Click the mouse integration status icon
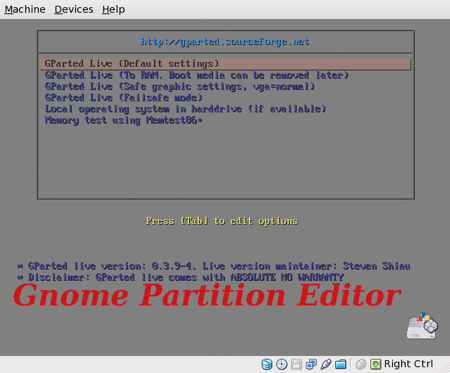 [x=361, y=364]
